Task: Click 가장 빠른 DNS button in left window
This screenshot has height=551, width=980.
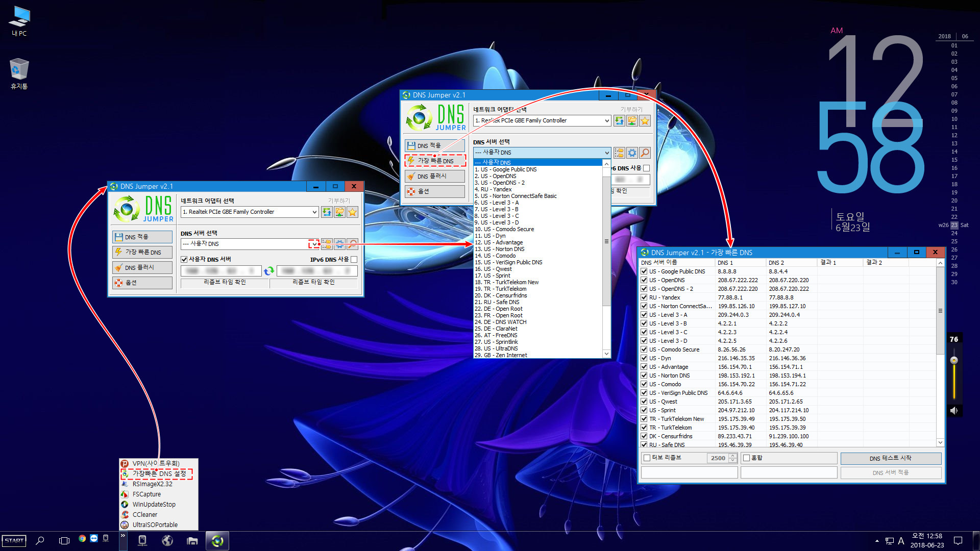Action: coord(142,252)
